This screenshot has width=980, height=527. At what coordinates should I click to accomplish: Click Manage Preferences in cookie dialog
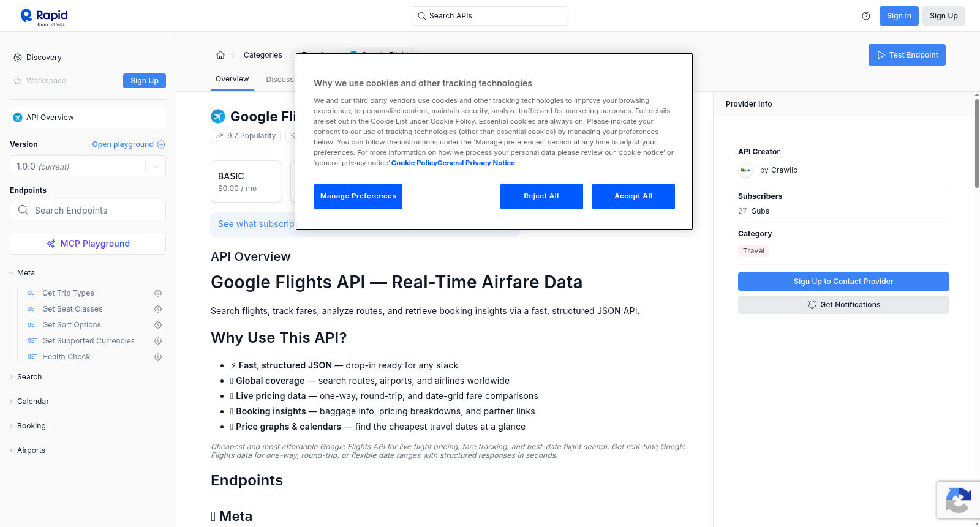tap(358, 196)
